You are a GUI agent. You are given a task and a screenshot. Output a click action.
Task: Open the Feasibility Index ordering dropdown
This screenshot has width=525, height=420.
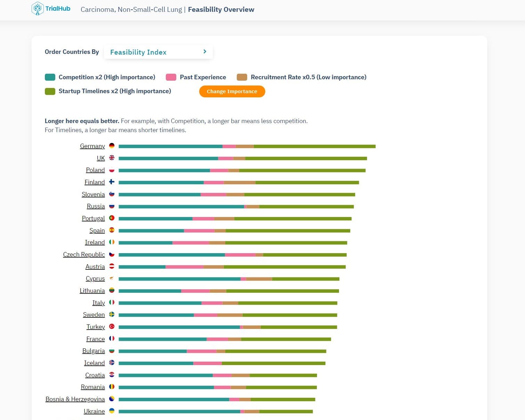pos(158,52)
